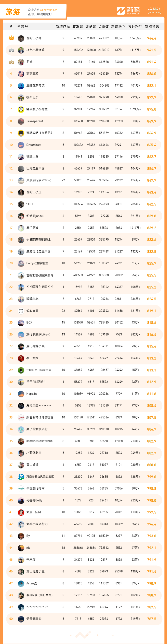Viewport: 167px width, 644px height.
Task: Select the 雪山之音·川藏线自驾 row name
Action: click(40, 275)
